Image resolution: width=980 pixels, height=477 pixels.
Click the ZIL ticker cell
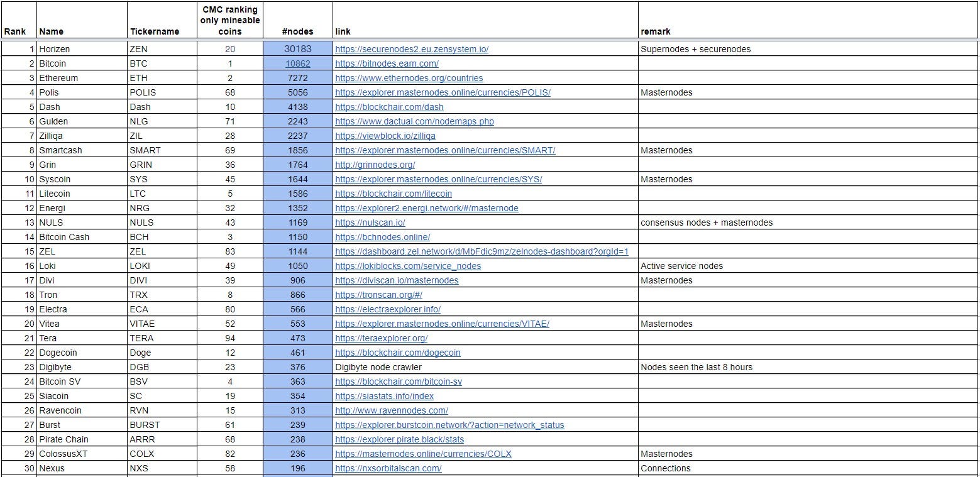(x=162, y=136)
